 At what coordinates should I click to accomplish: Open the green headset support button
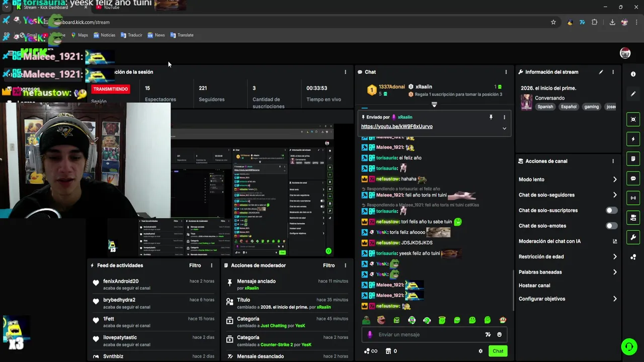point(628,346)
